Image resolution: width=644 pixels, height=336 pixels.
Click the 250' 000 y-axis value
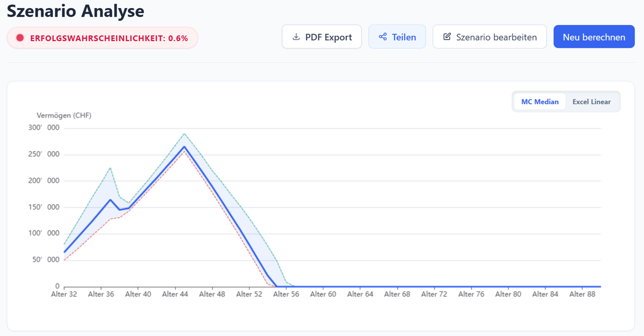pos(44,154)
